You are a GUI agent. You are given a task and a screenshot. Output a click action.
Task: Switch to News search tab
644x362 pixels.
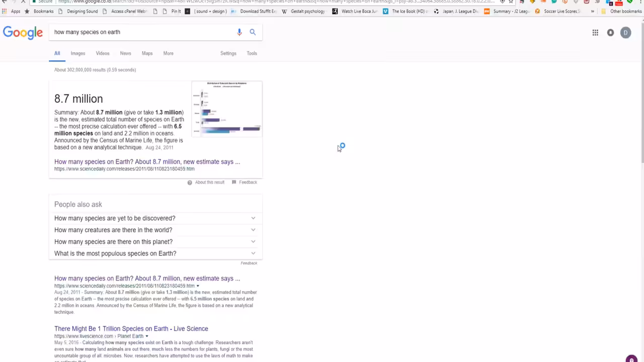coord(125,53)
